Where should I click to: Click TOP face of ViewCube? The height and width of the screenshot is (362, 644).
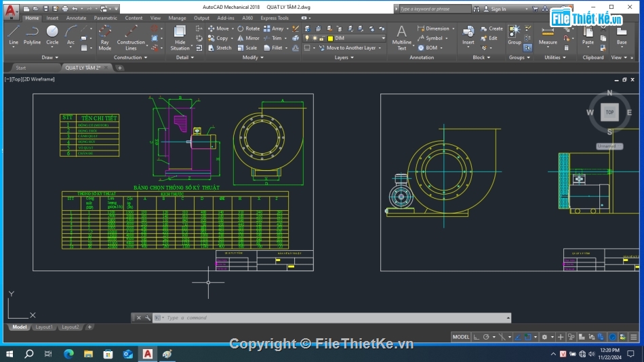[x=609, y=112]
